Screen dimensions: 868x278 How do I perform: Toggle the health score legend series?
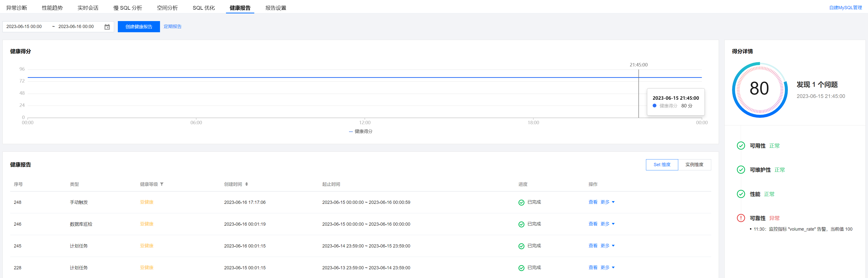tap(360, 131)
